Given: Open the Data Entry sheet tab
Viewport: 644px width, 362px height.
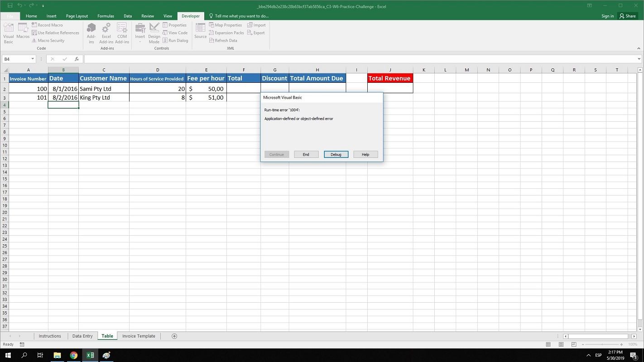Looking at the screenshot, I should [x=82, y=336].
